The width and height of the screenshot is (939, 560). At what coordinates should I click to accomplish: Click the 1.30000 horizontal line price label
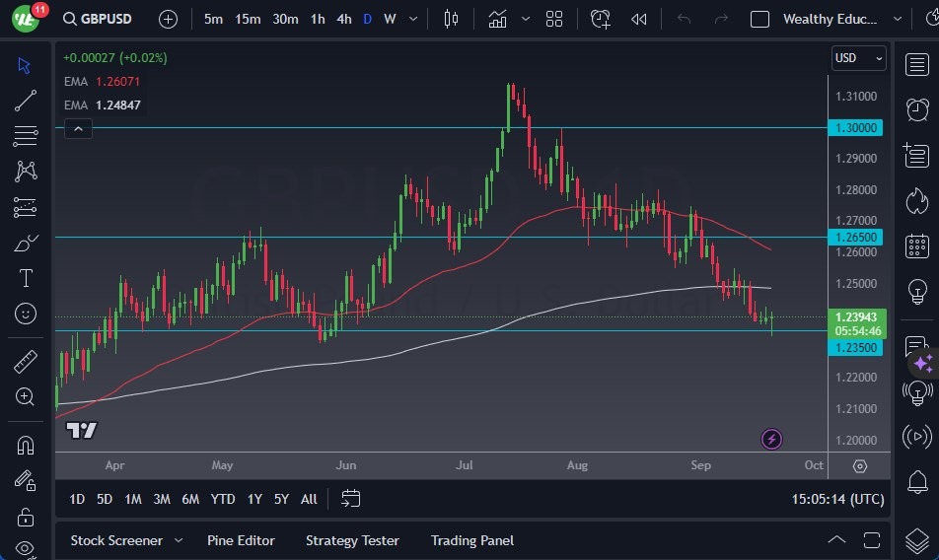pos(856,127)
